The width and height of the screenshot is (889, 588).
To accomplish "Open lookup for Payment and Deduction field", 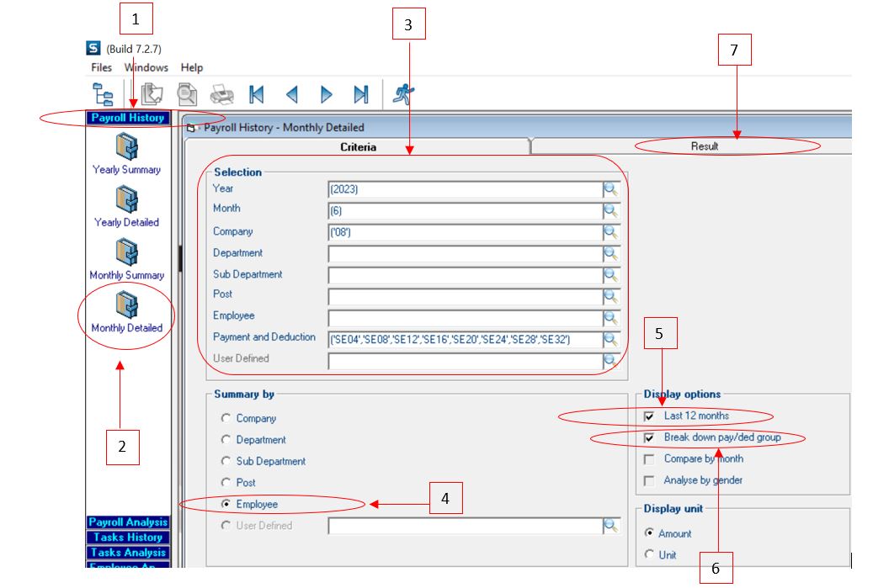I will pyautogui.click(x=610, y=340).
